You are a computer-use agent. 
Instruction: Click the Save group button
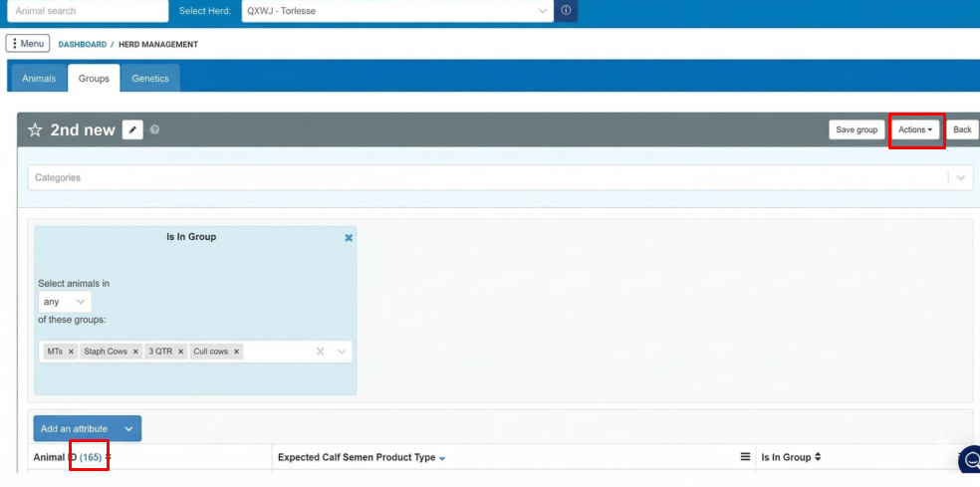click(x=857, y=129)
